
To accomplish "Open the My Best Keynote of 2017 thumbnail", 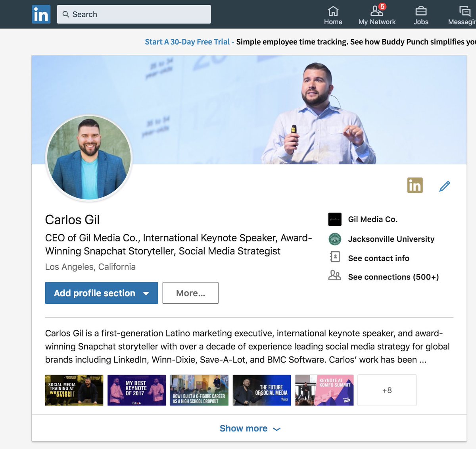I will click(136, 390).
